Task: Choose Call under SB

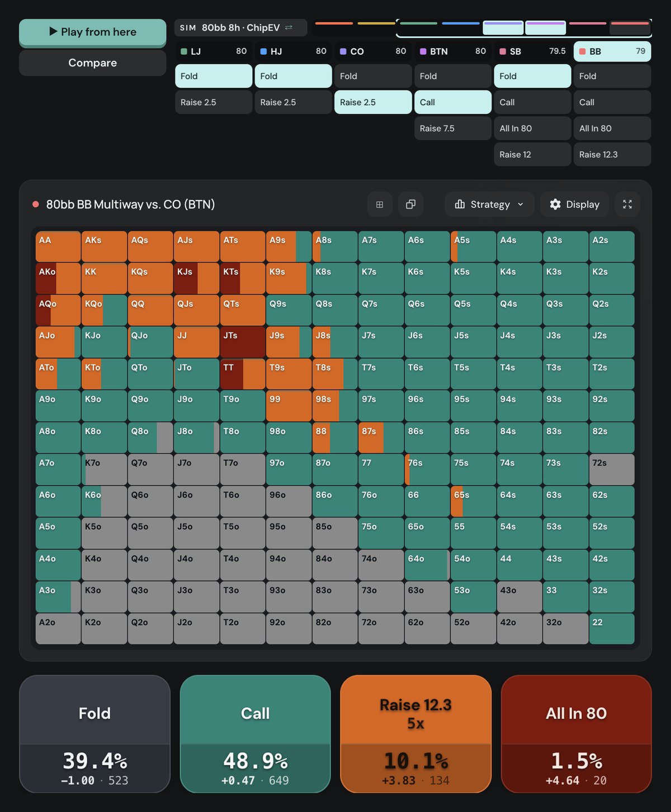Action: (532, 102)
